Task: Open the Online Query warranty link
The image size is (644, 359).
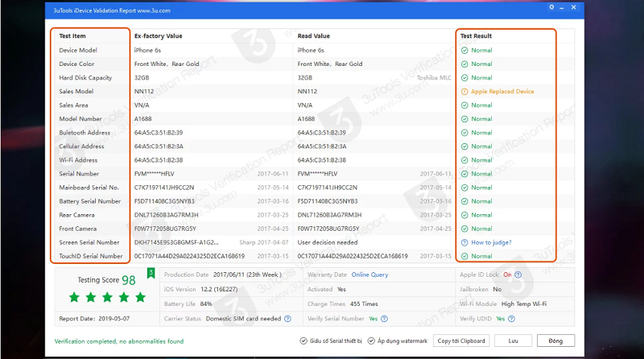Action: 369,274
